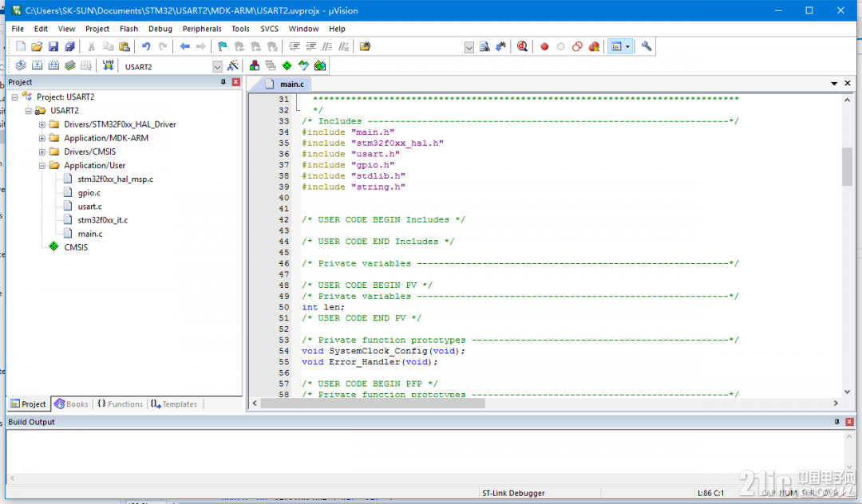The width and height of the screenshot is (862, 504).
Task: Click the Save All toolbar icon
Action: point(69,47)
